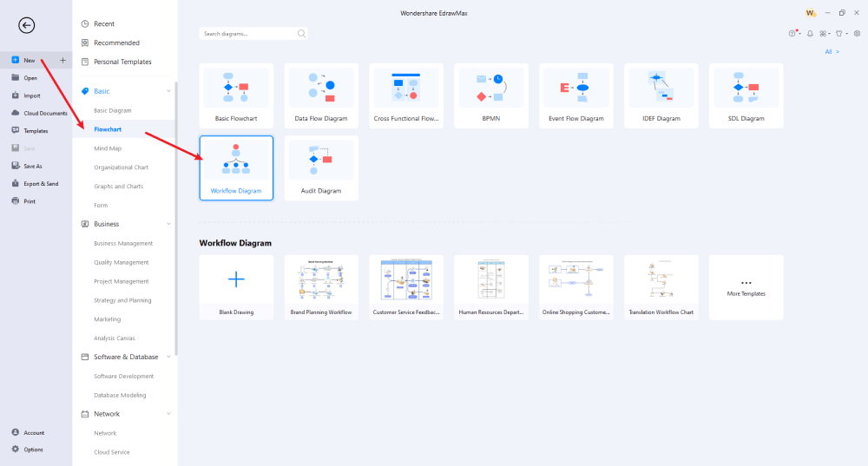Open the Event Flow Diagram card
The height and width of the screenshot is (466, 868).
click(576, 95)
